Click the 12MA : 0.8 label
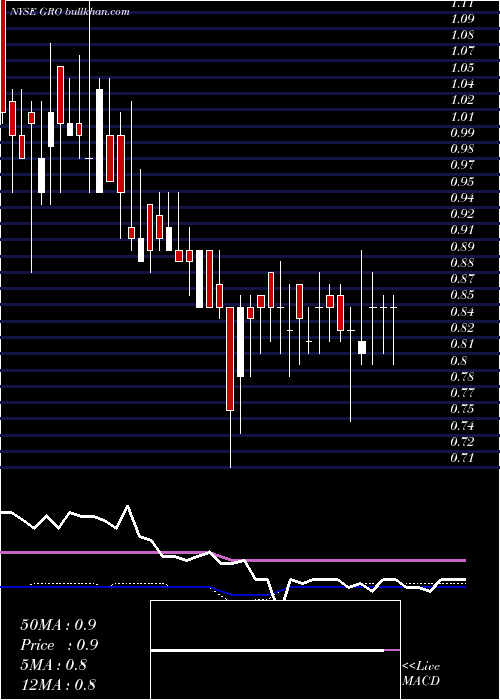Screen dimensions: 500x700 click(58, 685)
